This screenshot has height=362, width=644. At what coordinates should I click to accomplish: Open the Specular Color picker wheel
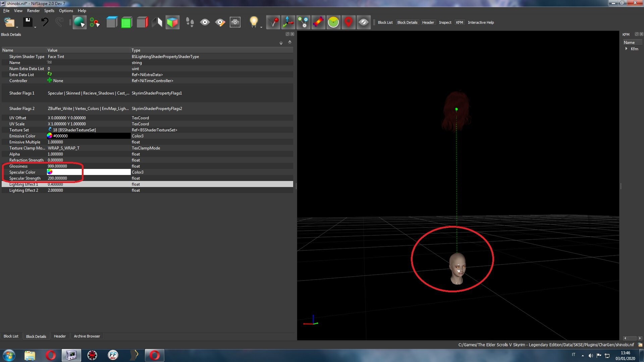tap(50, 172)
